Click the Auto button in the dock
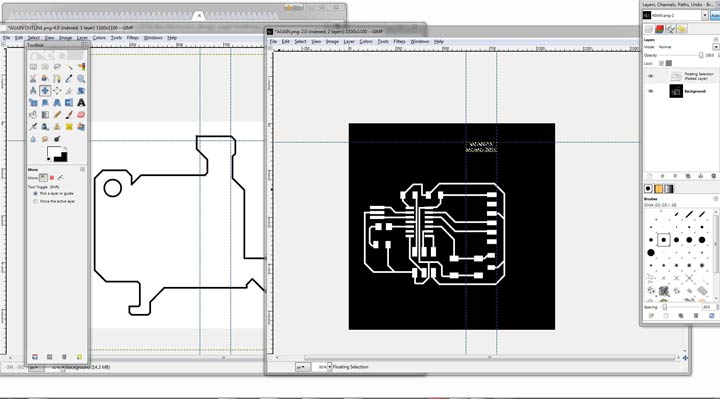The image size is (720, 399). pyautogui.click(x=715, y=16)
